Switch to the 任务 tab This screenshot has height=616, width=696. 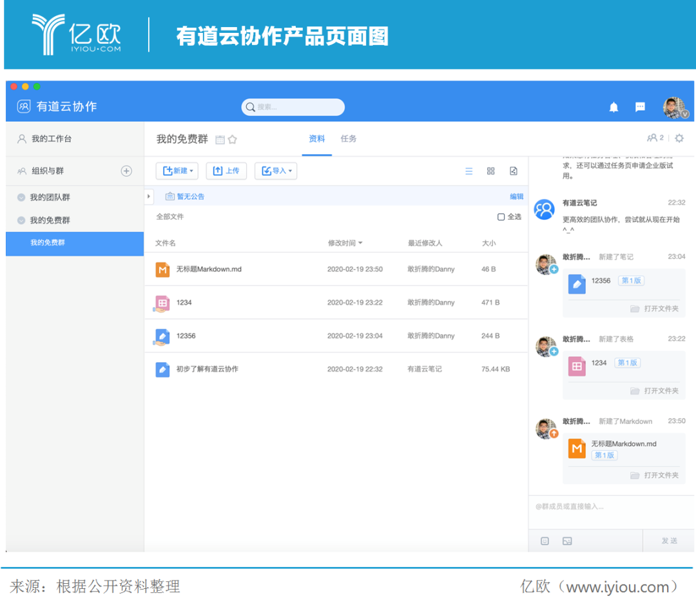(x=349, y=139)
